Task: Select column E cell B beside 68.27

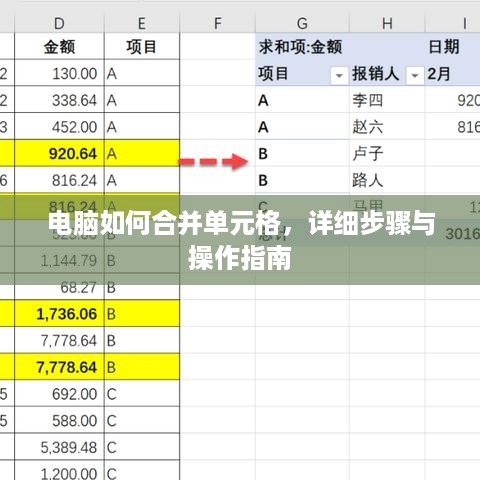Action: 142,287
